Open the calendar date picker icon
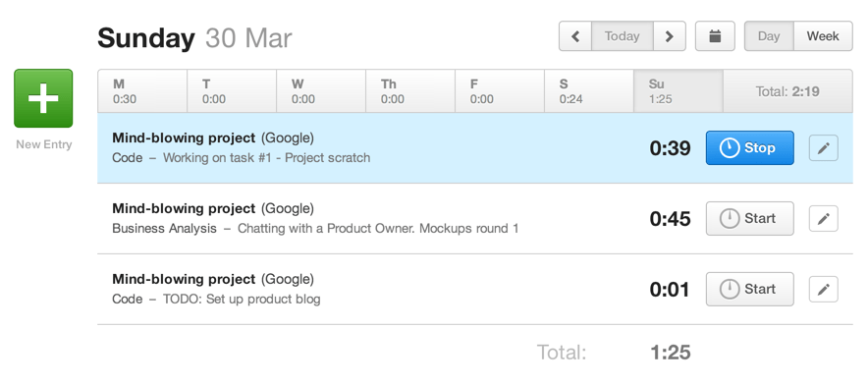The height and width of the screenshot is (385, 868). pyautogui.click(x=715, y=36)
